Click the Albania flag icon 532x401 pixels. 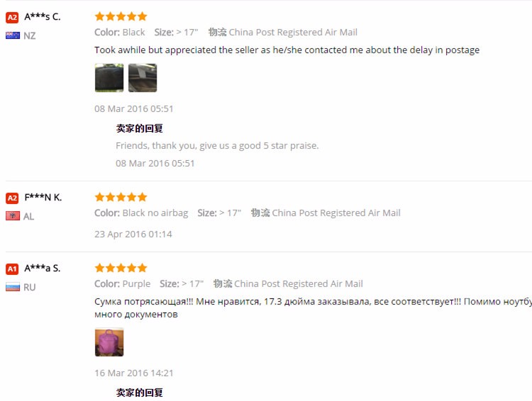[13, 216]
